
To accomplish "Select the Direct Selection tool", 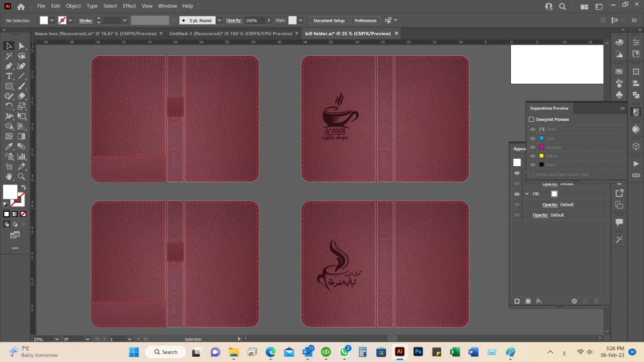I will (21, 46).
